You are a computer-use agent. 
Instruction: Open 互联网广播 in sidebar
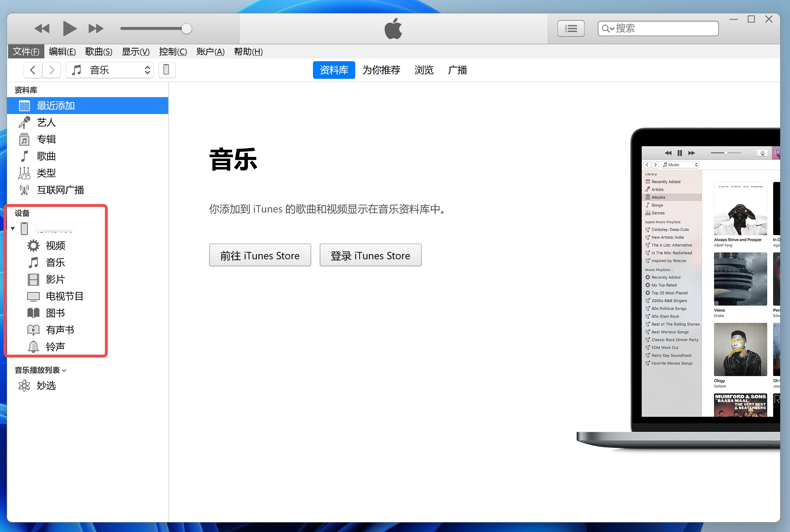(60, 190)
